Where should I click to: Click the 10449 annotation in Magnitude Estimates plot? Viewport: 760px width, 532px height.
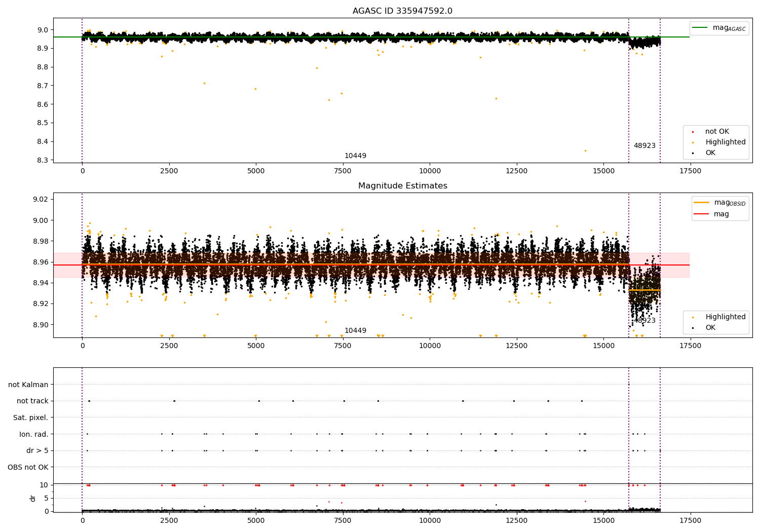pos(355,331)
